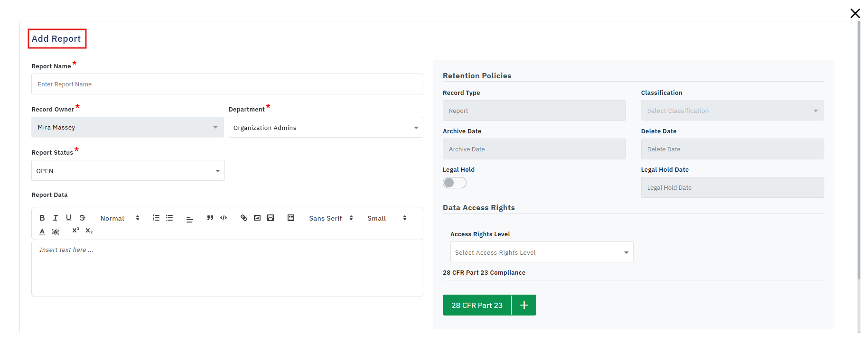The width and height of the screenshot is (868, 362).
Task: Insert a hyperlink in Report Data
Action: click(x=244, y=218)
